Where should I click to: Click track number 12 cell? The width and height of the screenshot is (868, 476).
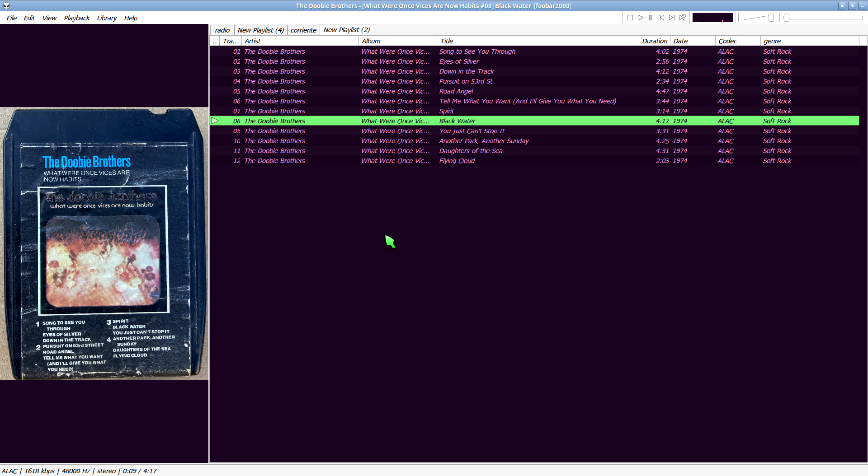pos(236,161)
